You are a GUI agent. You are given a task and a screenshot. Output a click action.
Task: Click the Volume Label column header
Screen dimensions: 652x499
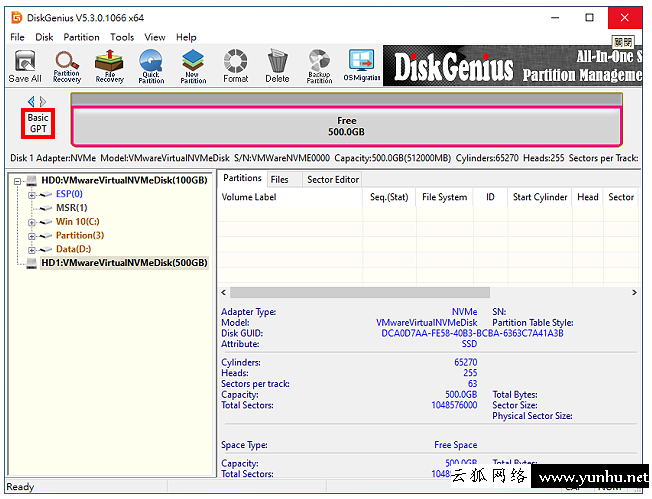click(290, 197)
